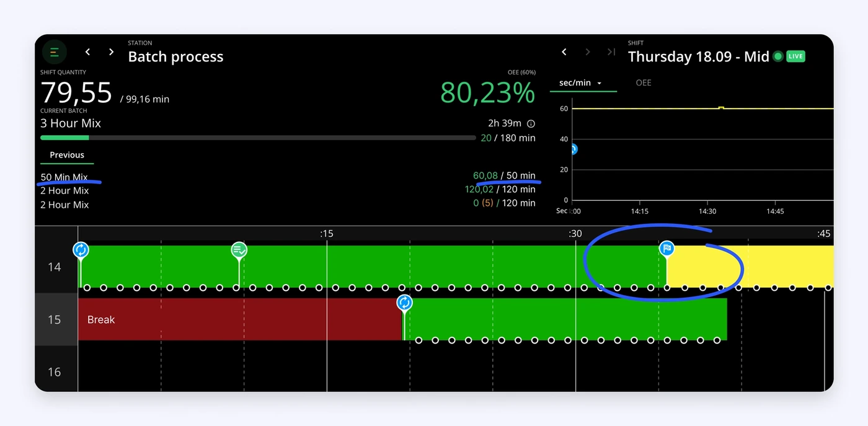
Task: Click the 20 / 180 min progress value
Action: pyautogui.click(x=508, y=138)
